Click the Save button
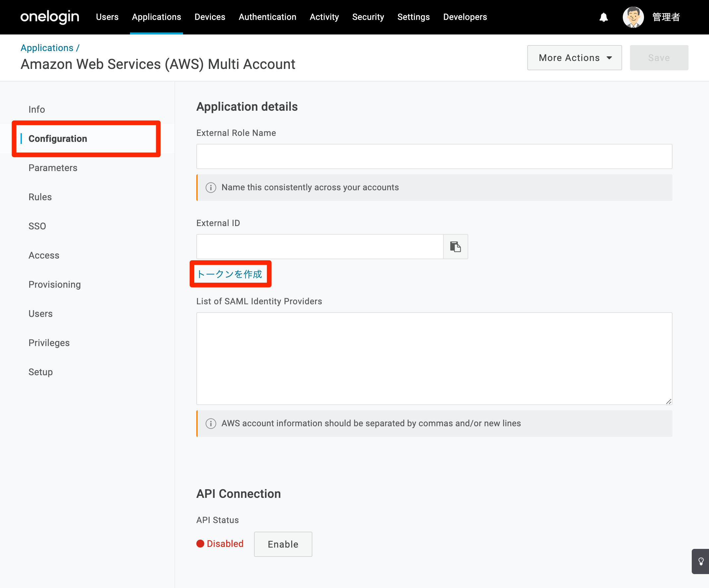The width and height of the screenshot is (709, 588). coord(659,58)
